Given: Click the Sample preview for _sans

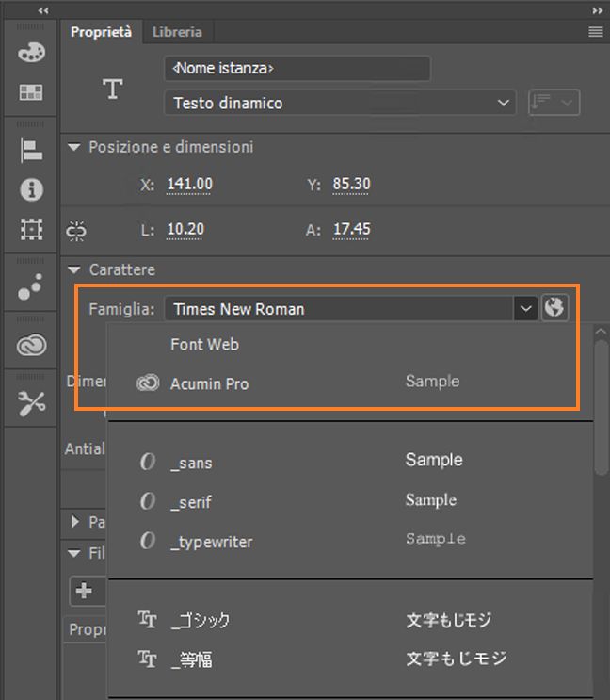Looking at the screenshot, I should [x=434, y=460].
